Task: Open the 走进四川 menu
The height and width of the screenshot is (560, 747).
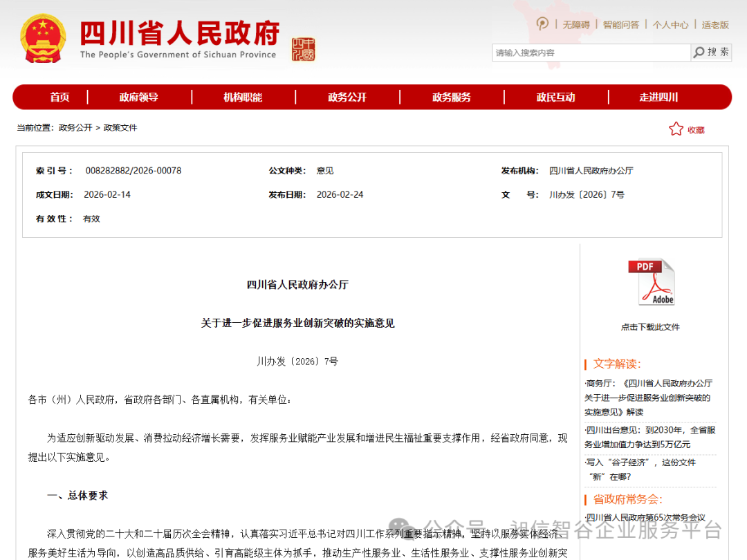Action: point(659,97)
